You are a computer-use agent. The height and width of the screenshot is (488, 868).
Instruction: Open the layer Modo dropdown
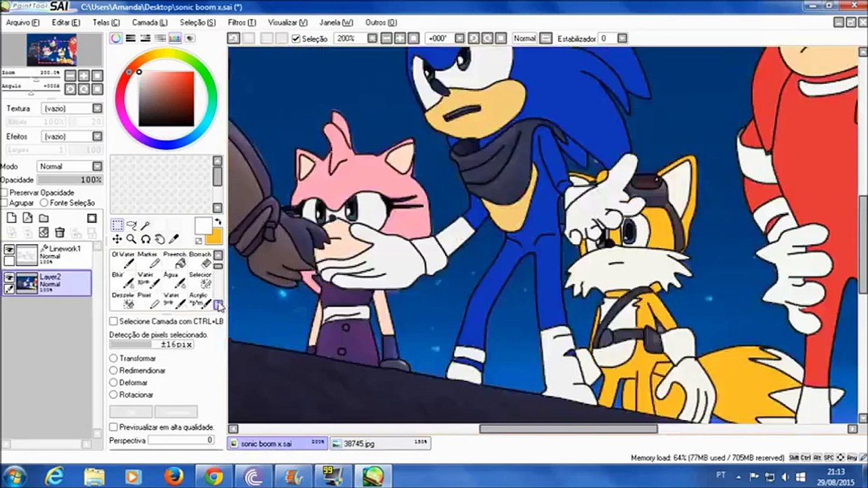pos(97,166)
